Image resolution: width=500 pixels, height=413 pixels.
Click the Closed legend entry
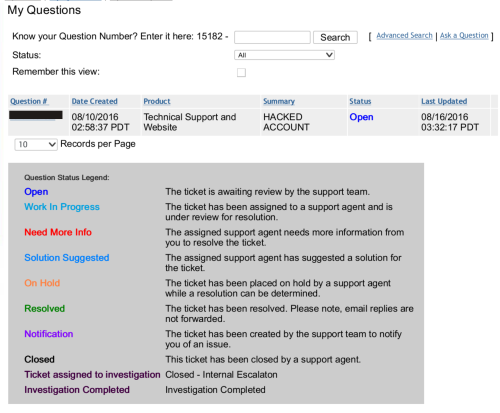tap(39, 360)
